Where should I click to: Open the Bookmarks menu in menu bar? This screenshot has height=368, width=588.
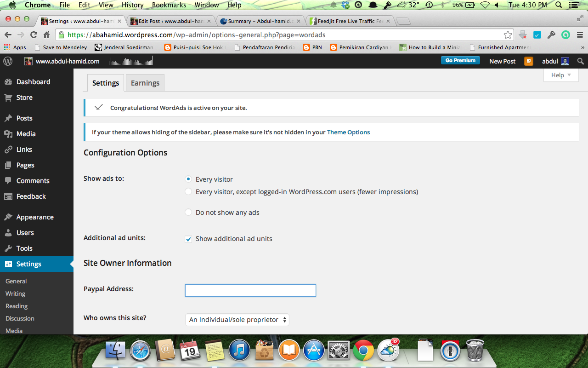(x=169, y=5)
